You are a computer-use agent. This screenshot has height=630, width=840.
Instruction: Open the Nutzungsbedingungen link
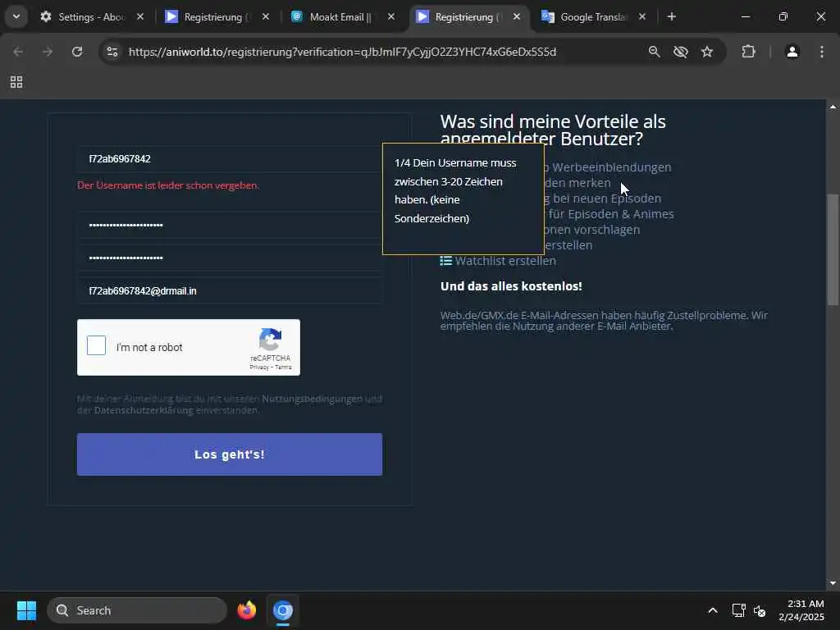[x=312, y=399]
